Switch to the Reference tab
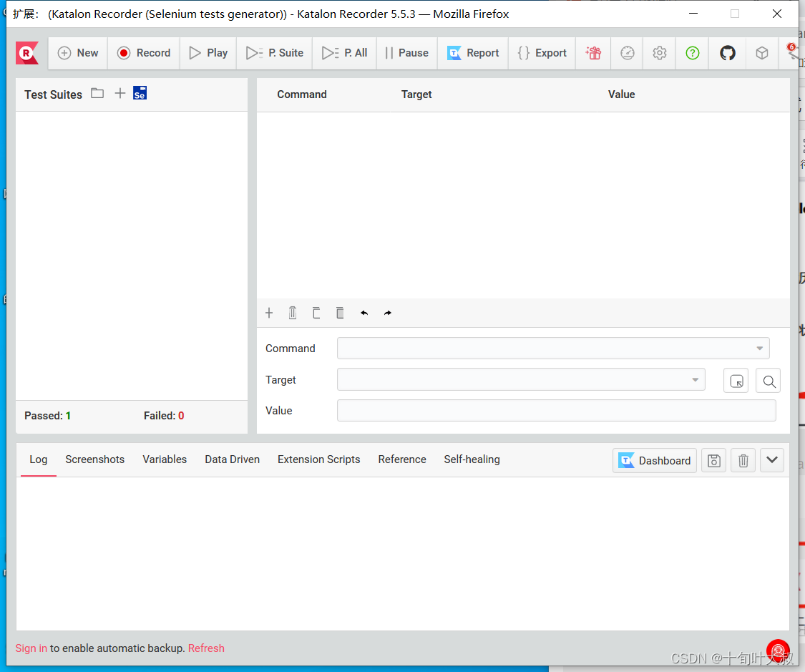This screenshot has width=805, height=672. [402, 459]
